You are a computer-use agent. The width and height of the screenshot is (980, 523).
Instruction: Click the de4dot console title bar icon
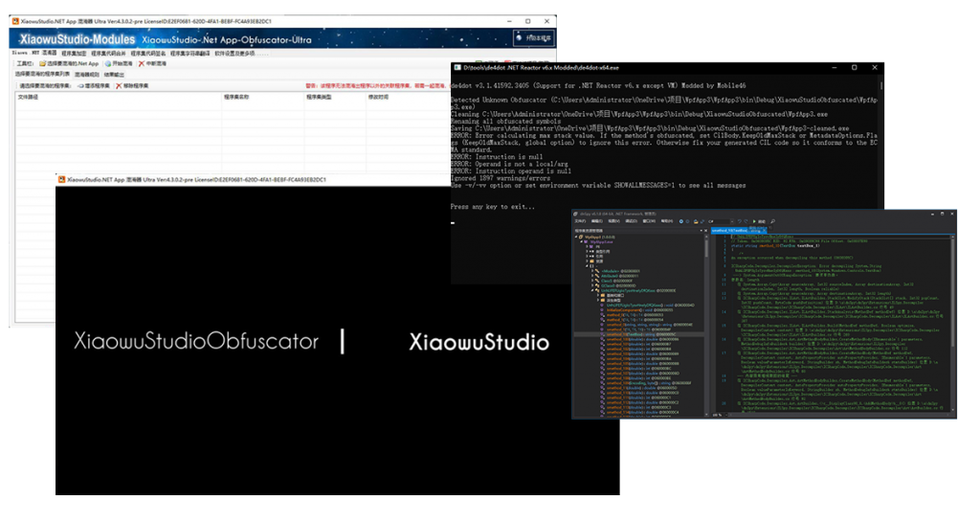pos(457,68)
